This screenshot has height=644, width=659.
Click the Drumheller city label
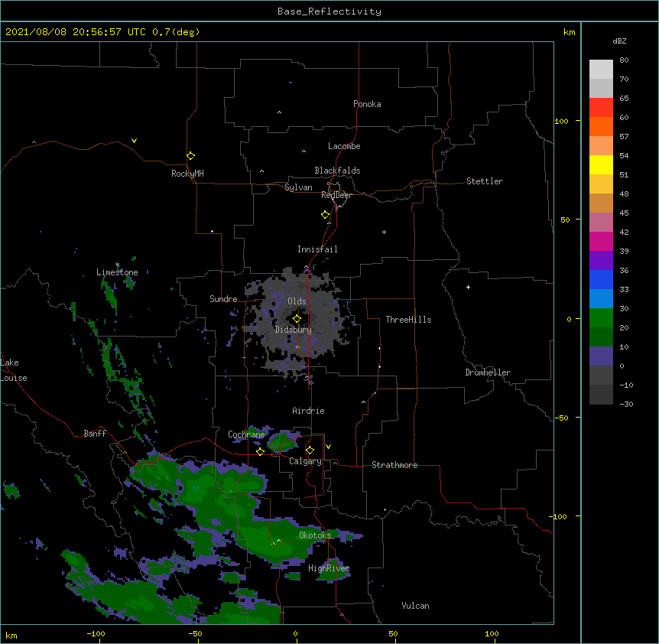488,372
